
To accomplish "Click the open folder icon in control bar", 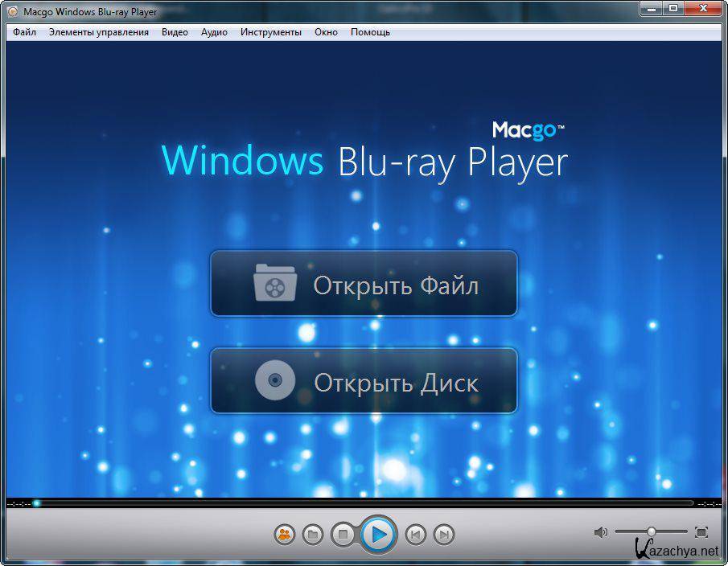I will point(313,534).
